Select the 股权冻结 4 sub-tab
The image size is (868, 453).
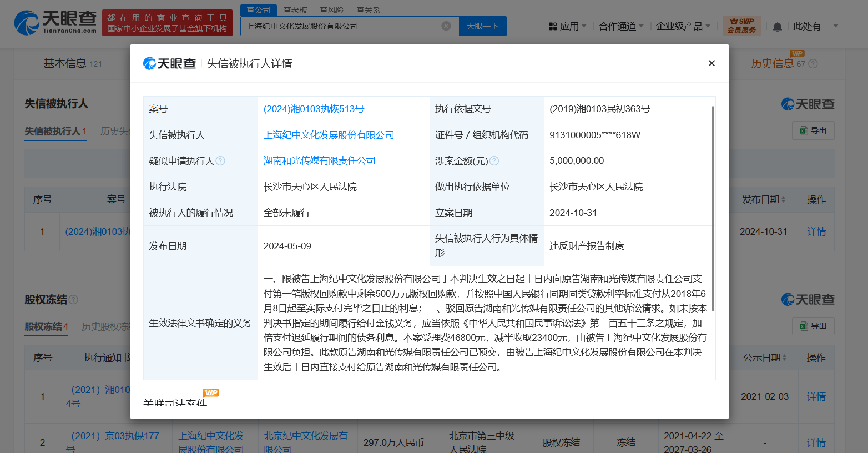pyautogui.click(x=46, y=326)
